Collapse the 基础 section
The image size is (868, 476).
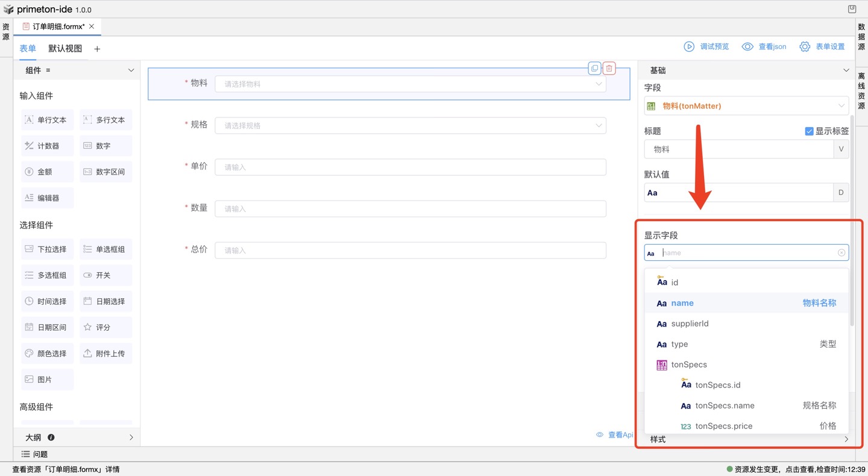tap(846, 70)
